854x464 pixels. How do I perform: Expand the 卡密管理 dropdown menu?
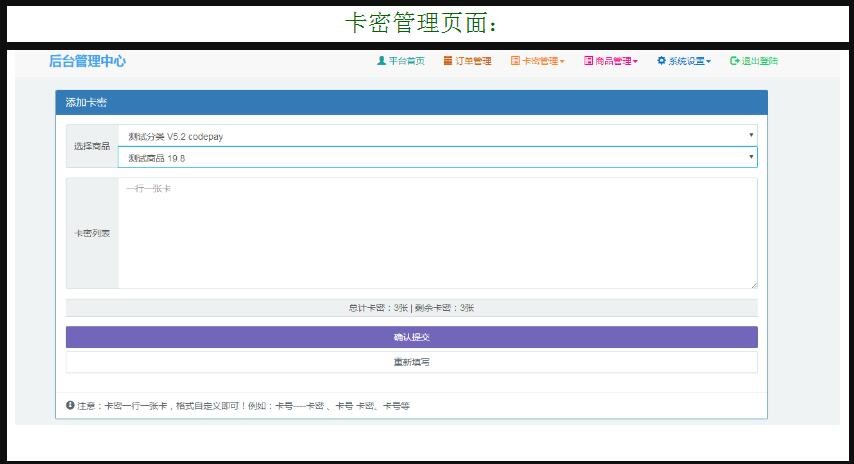click(x=538, y=61)
